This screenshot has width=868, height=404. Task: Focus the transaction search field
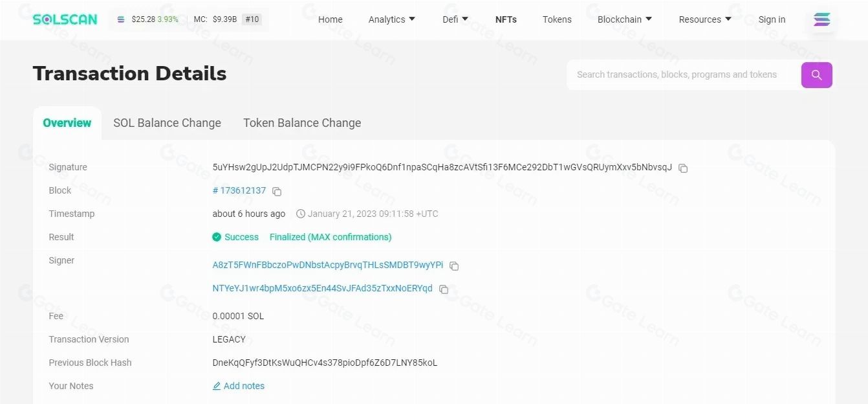pyautogui.click(x=679, y=75)
